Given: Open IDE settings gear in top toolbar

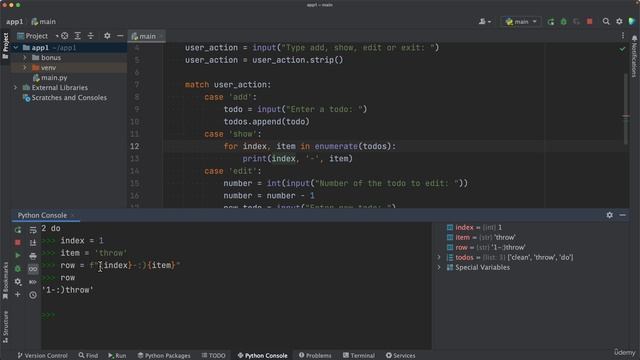Looking at the screenshot, I should click(619, 22).
